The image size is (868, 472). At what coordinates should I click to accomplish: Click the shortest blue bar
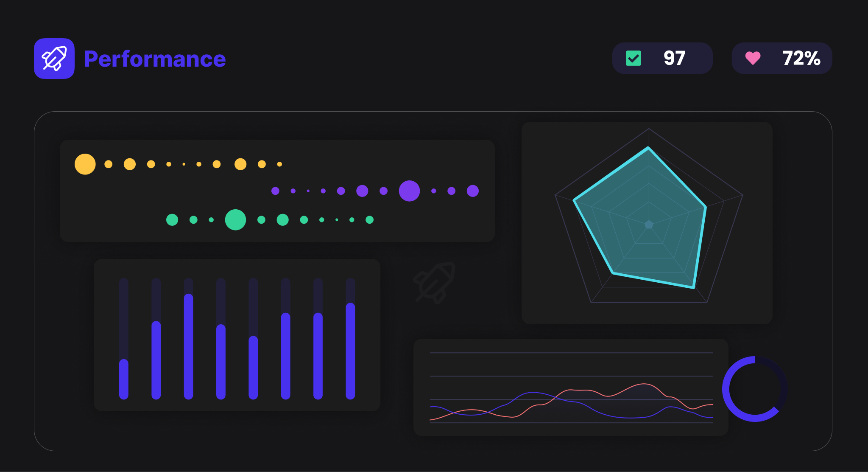click(x=124, y=379)
